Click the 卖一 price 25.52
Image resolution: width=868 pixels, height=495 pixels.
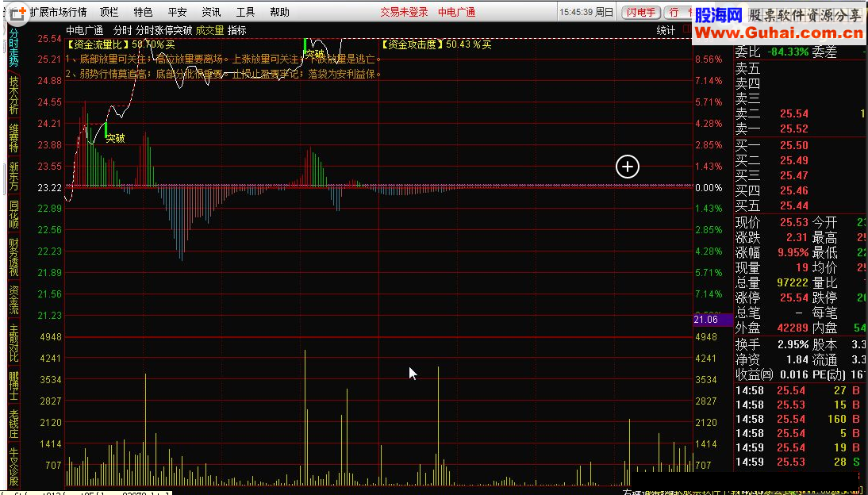pos(794,129)
